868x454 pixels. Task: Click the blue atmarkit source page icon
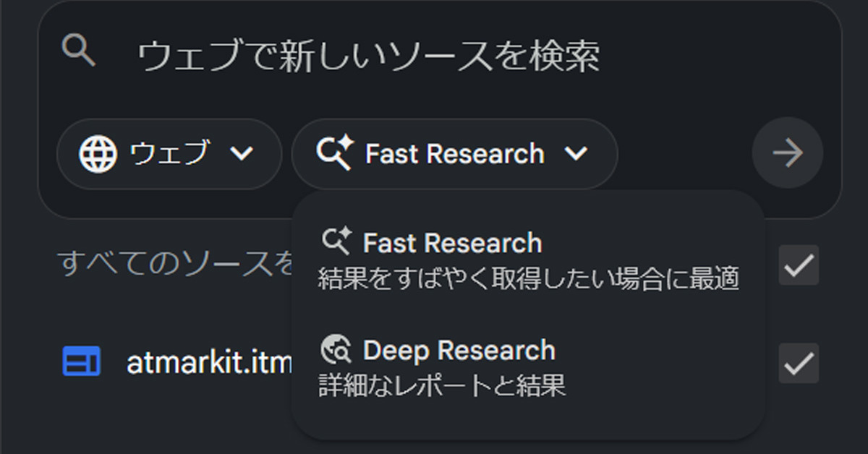coord(81,362)
